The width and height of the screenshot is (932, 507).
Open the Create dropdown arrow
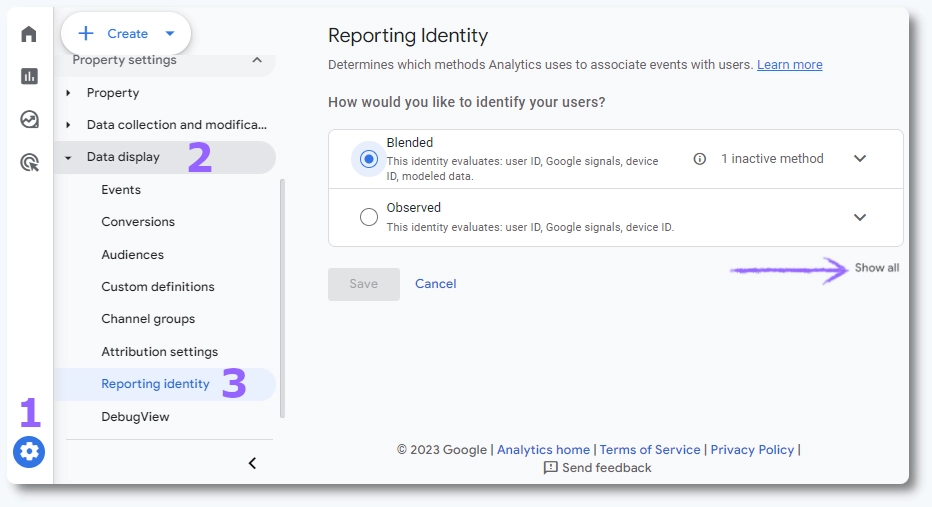point(170,34)
